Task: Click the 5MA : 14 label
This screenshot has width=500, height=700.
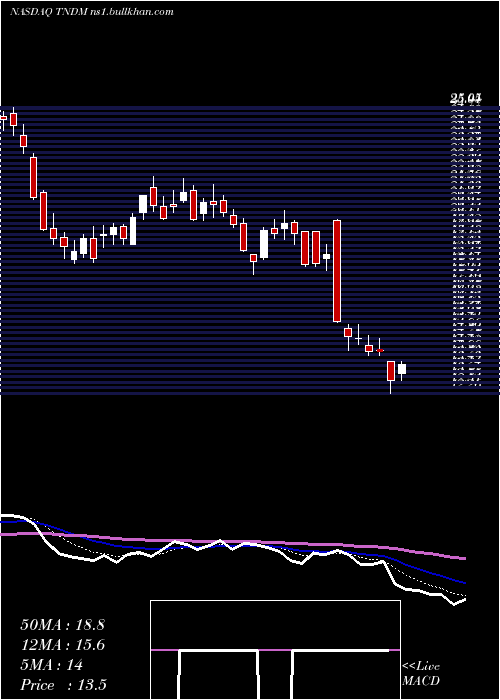Action: 52,665
